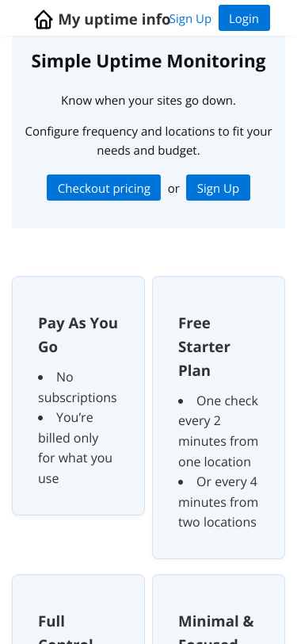Open the My uptime info home link
297x644 pixels.
click(102, 19)
